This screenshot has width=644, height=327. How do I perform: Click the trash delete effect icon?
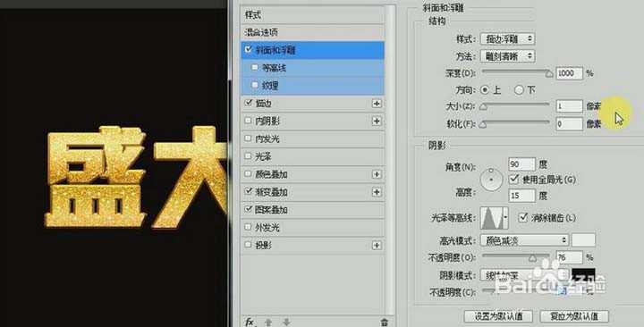point(385,322)
